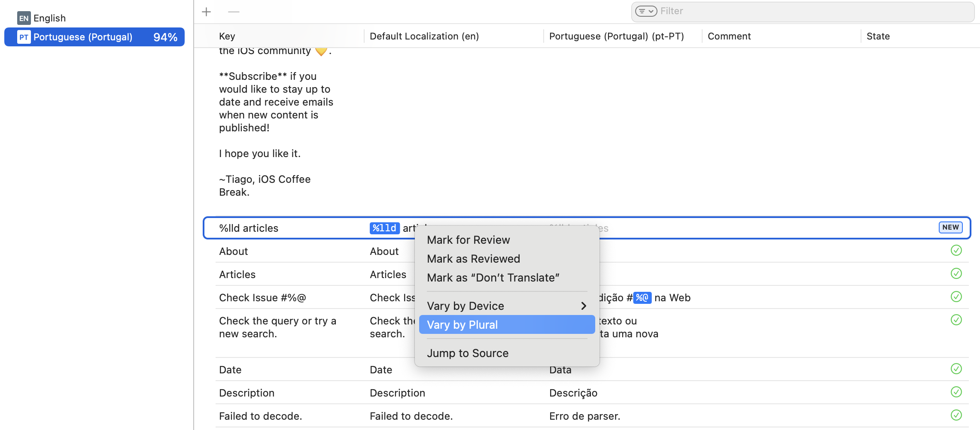The image size is (980, 430).
Task: Select the "Description" key cell
Action: tap(247, 393)
